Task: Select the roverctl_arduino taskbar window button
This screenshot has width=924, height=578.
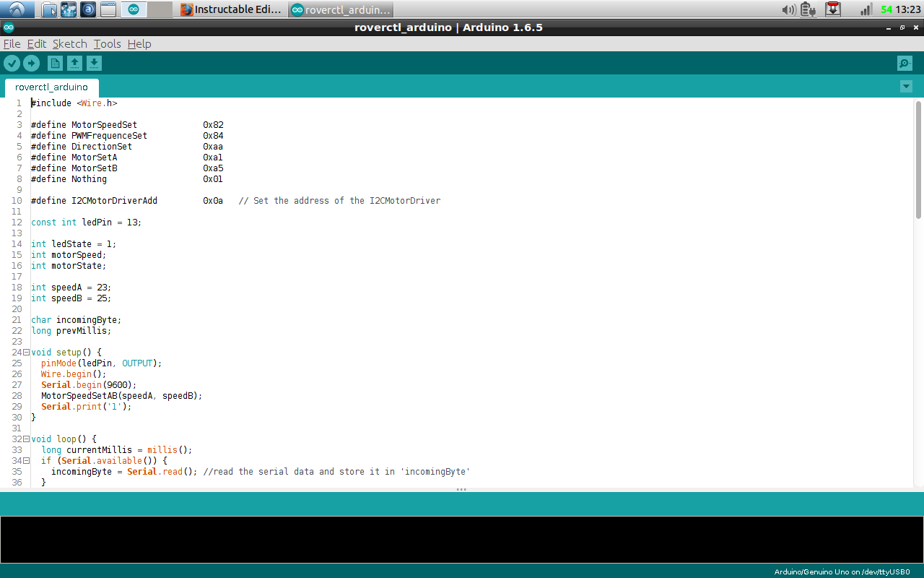Action: click(x=341, y=9)
